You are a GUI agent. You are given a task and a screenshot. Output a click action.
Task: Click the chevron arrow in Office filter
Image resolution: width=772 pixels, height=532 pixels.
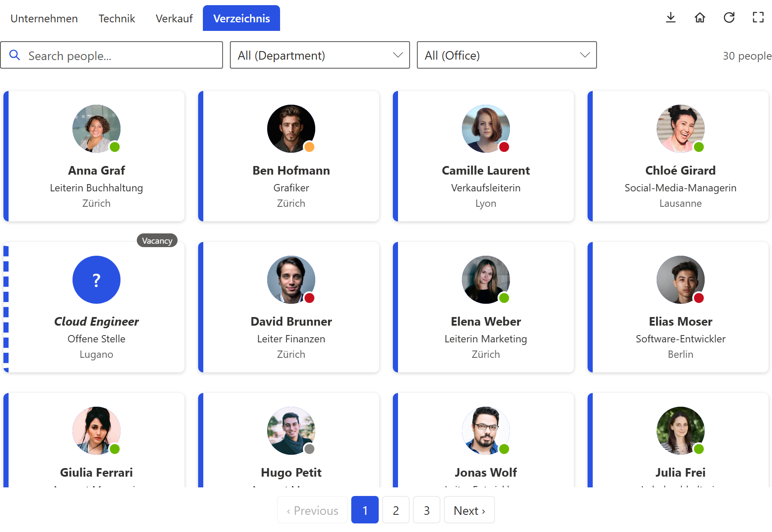(585, 55)
